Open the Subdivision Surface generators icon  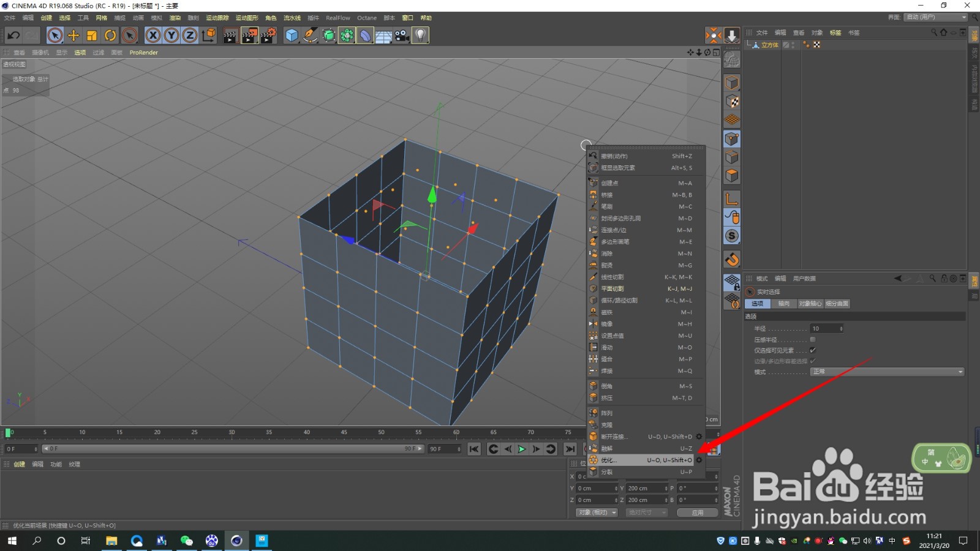329,36
